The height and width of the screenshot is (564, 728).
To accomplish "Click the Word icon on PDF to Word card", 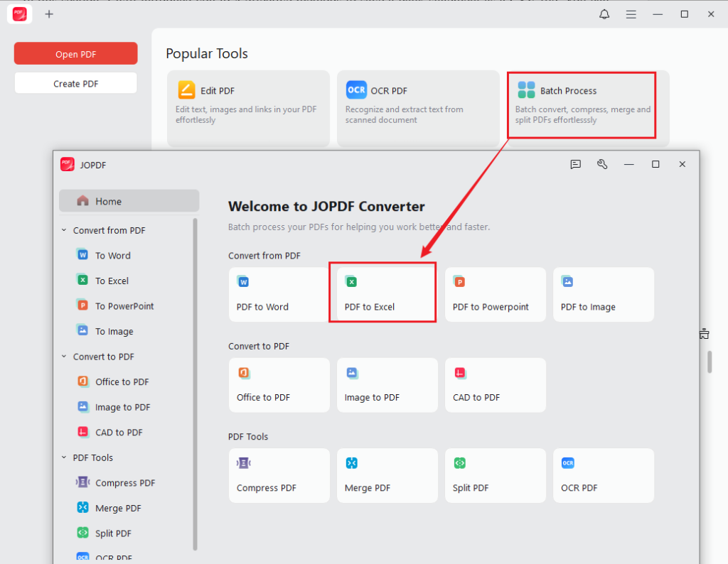I will click(243, 281).
